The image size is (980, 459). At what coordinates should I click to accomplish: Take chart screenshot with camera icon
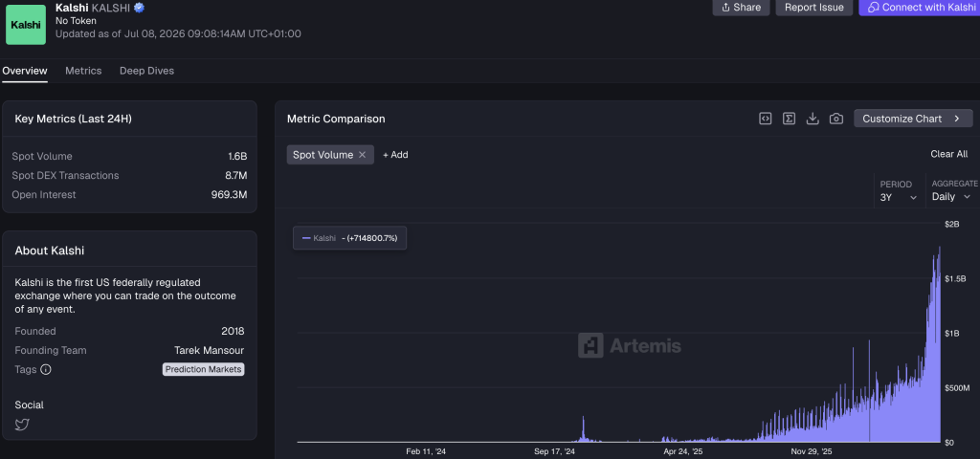[x=836, y=119]
